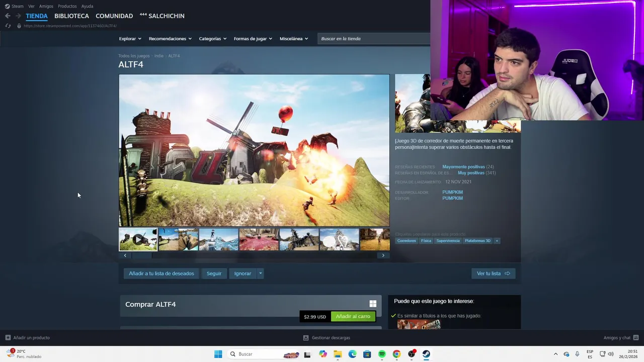Switch to the TIENDA tab

click(37, 16)
